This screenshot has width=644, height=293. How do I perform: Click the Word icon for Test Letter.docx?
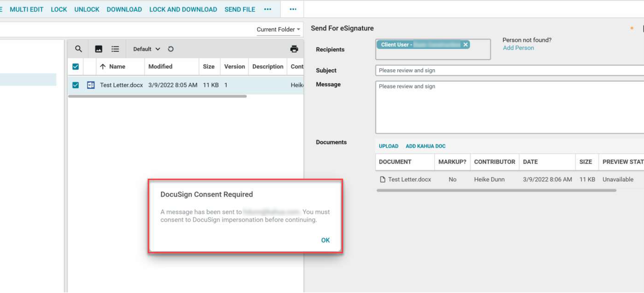(91, 85)
